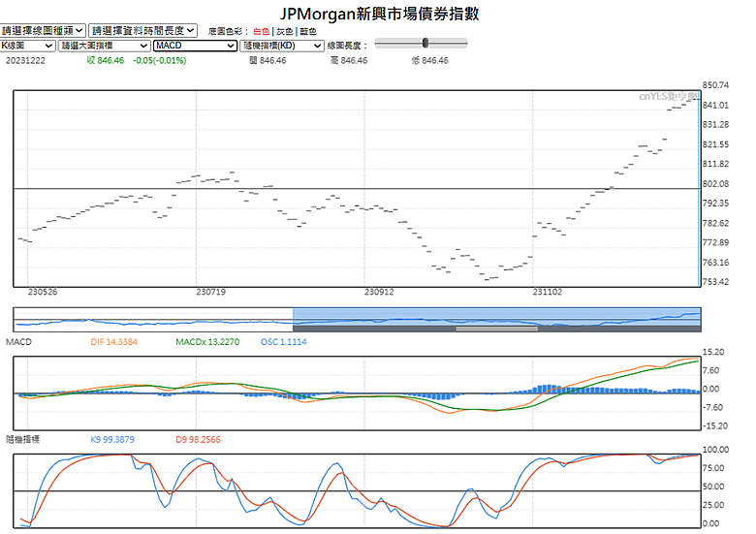Click the JPMorgan新興市場債券指數 title
Screen dimensions: 756x534
point(379,14)
